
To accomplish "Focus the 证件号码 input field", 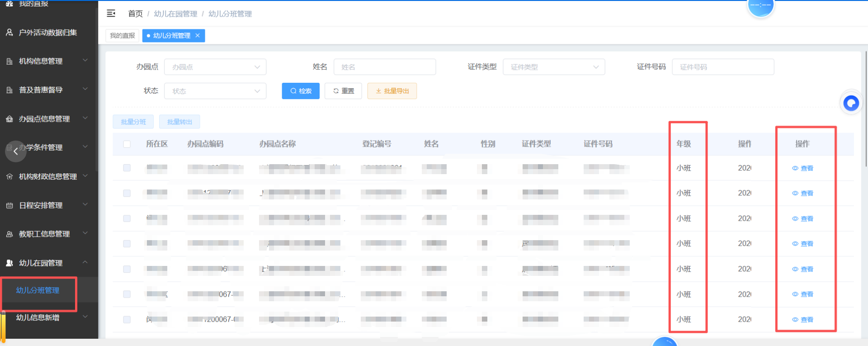I will click(723, 67).
